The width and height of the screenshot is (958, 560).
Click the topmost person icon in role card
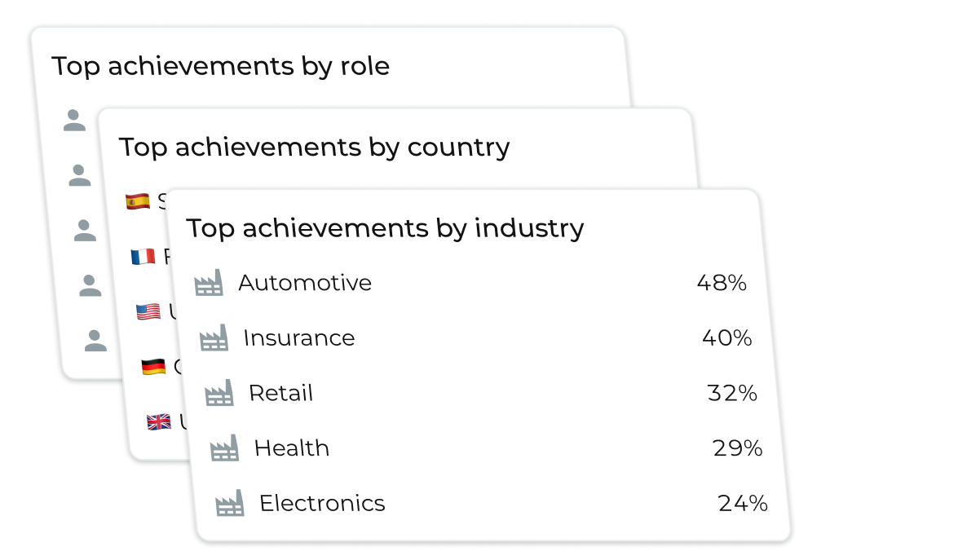click(74, 121)
